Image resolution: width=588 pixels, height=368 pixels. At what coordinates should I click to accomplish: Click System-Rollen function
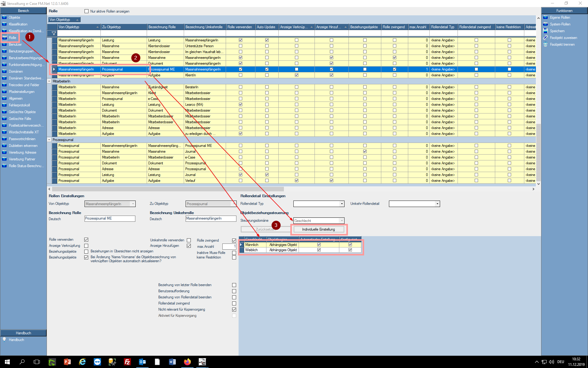coord(560,24)
